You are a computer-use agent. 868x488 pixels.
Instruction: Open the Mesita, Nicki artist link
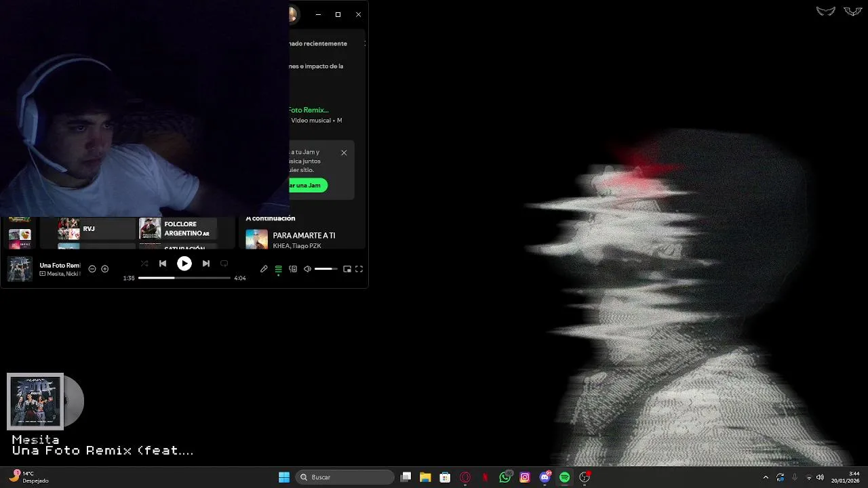coord(64,274)
